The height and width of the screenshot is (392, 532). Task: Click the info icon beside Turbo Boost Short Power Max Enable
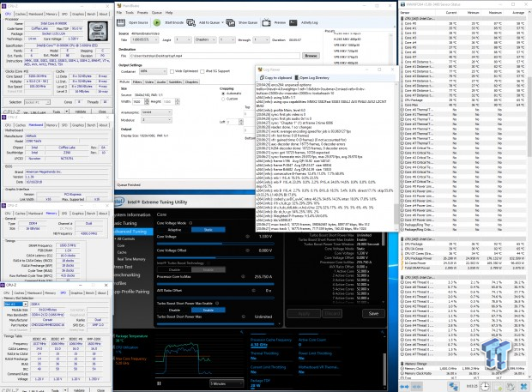217,303
